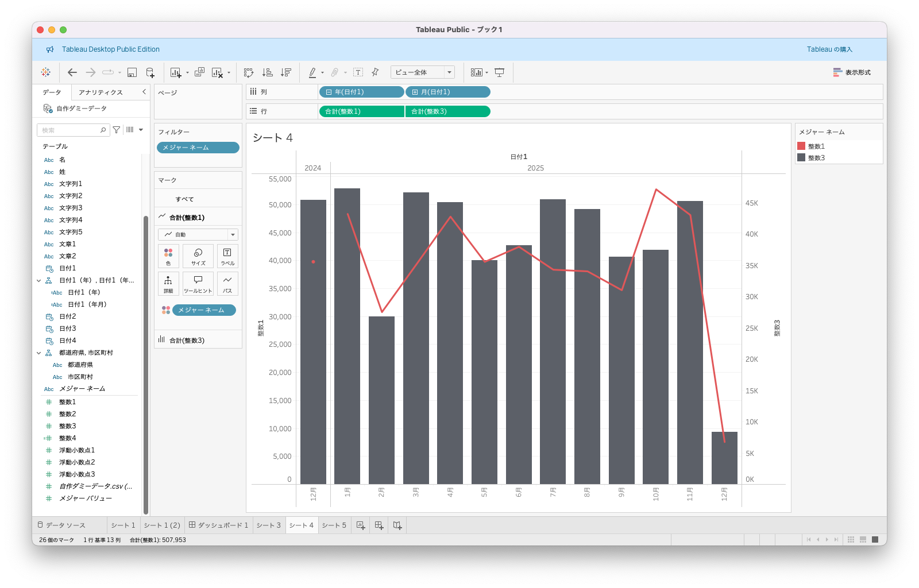Collapse the 都道府県, 市区町村 hierarchy
This screenshot has height=588, width=919.
[x=39, y=353]
